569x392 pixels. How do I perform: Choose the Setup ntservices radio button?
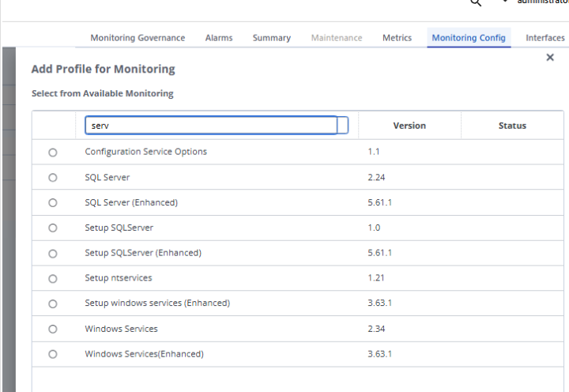click(x=53, y=279)
